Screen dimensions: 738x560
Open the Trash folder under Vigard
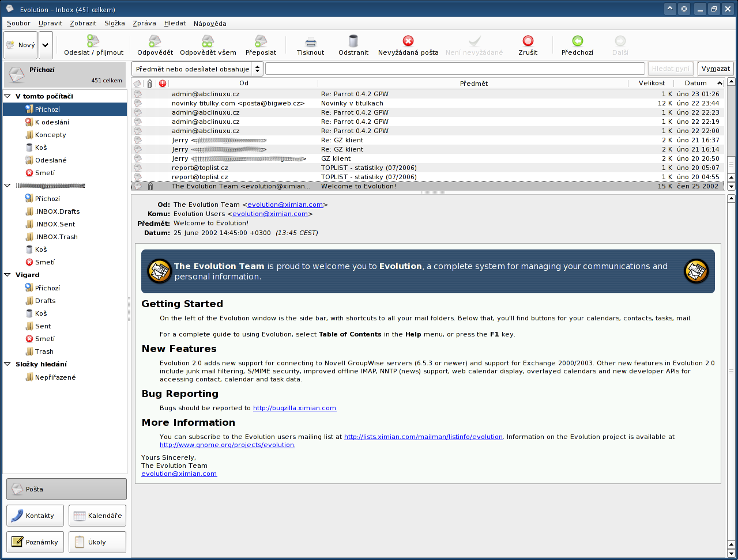coord(44,351)
